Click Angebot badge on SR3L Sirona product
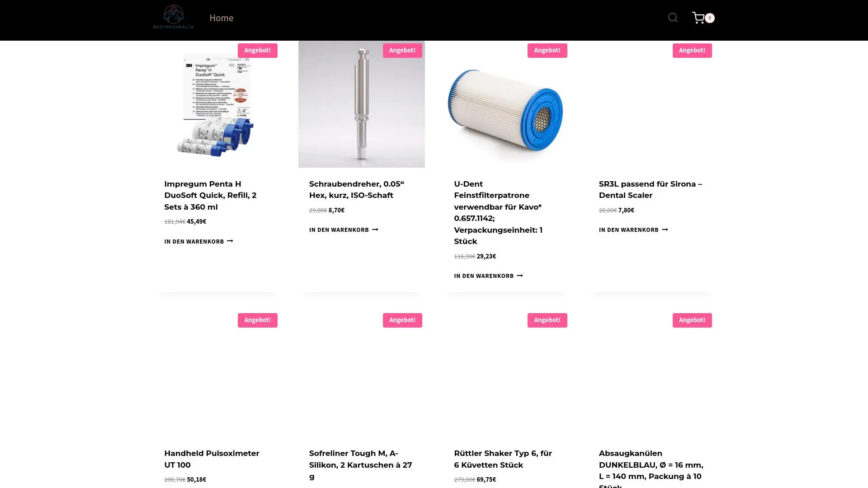The height and width of the screenshot is (488, 868). pos(692,50)
